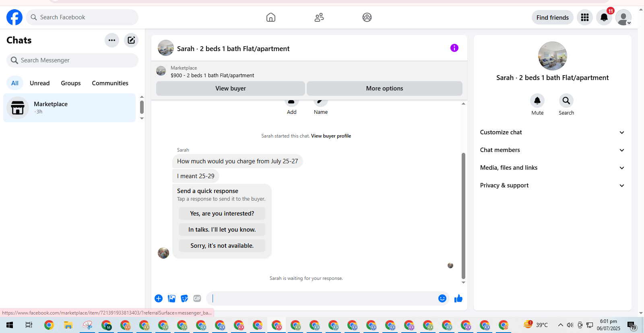Open more actions plus icon in composer

coord(159,298)
